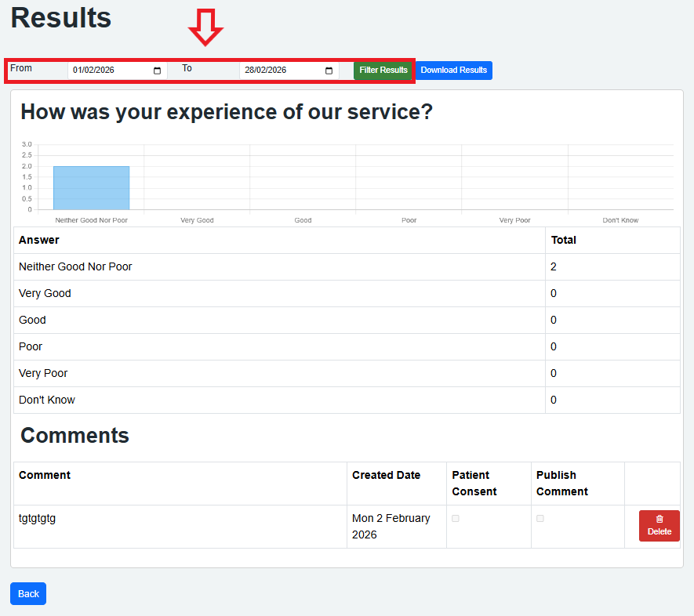This screenshot has width=694, height=616.
Task: Select the Don't Know row in answer table
Action: click(47, 400)
